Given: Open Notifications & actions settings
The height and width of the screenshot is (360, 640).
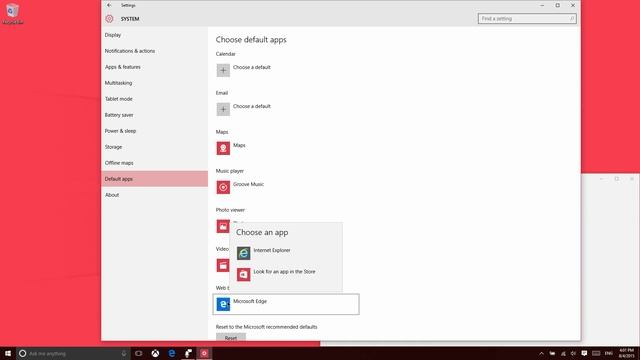Looking at the screenshot, I should pos(154,51).
